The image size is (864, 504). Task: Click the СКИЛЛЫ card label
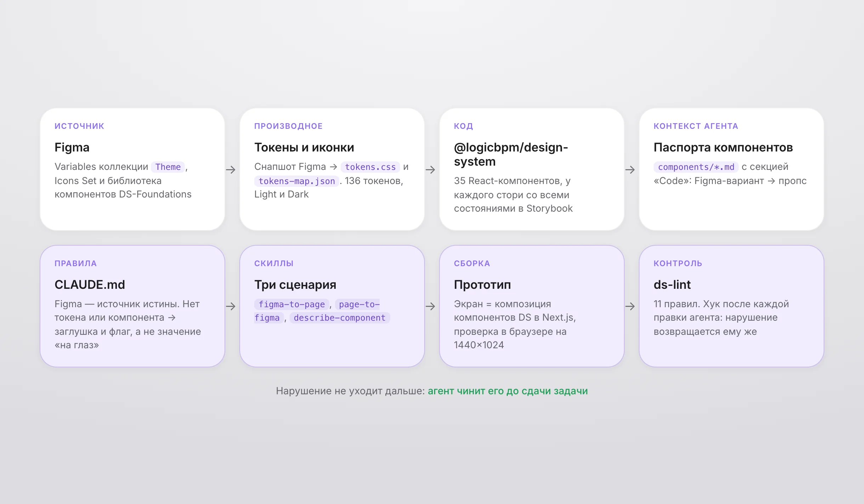274,263
